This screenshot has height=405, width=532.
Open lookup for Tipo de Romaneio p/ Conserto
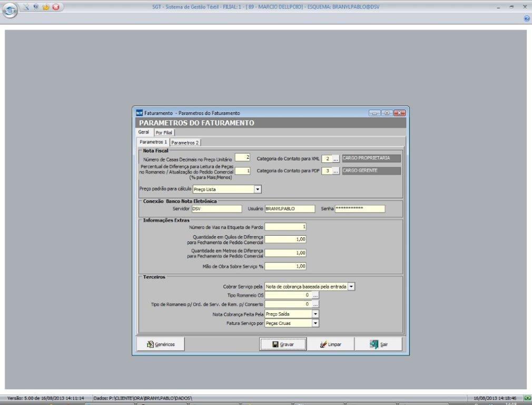pos(315,304)
